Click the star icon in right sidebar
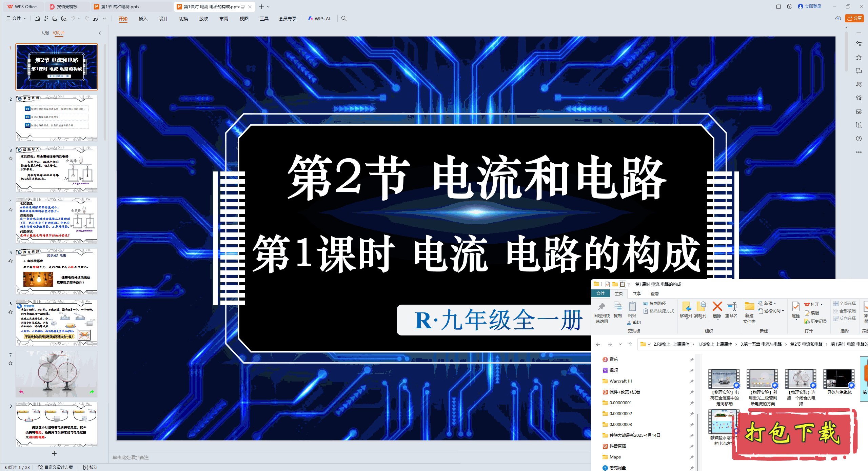The image size is (868, 471). click(x=859, y=57)
